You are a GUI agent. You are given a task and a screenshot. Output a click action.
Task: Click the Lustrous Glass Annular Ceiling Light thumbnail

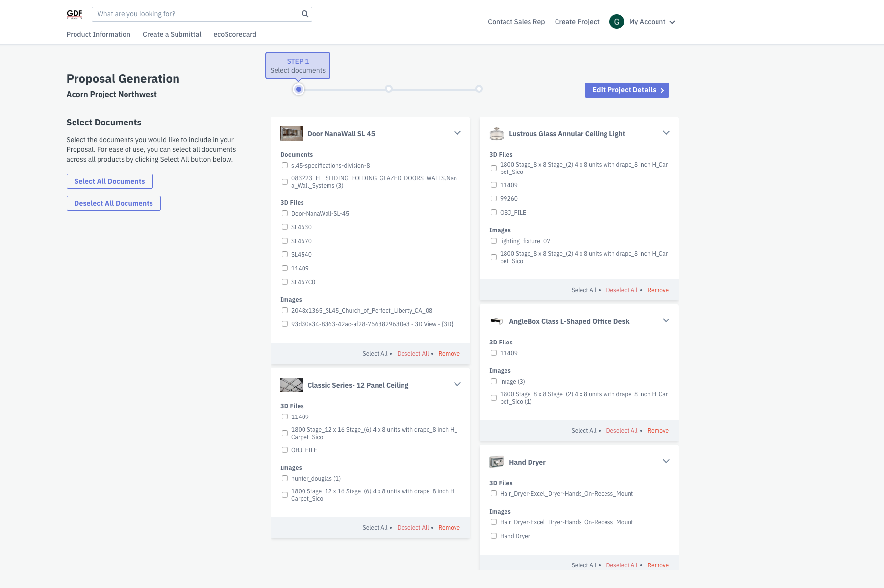pyautogui.click(x=497, y=133)
